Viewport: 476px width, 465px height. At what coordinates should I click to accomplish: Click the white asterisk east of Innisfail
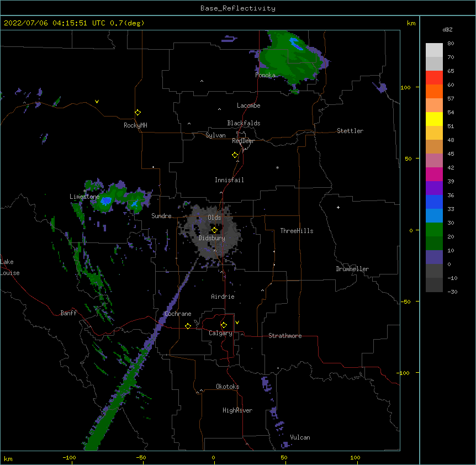(277, 167)
